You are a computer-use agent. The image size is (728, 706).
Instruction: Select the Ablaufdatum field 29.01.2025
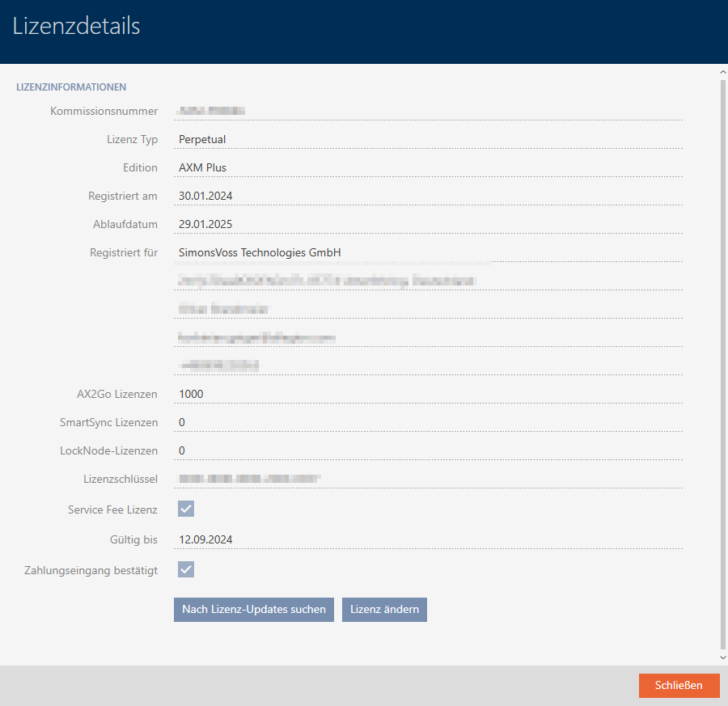click(x=429, y=224)
